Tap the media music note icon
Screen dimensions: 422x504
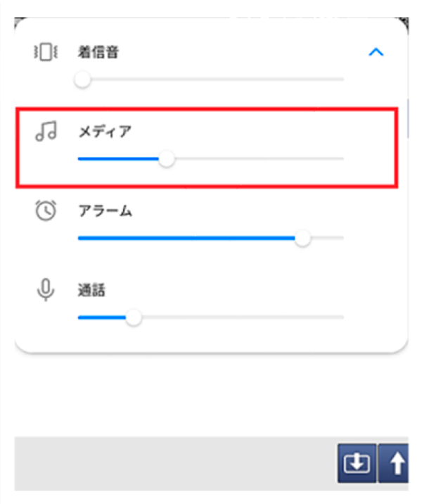coord(46,131)
